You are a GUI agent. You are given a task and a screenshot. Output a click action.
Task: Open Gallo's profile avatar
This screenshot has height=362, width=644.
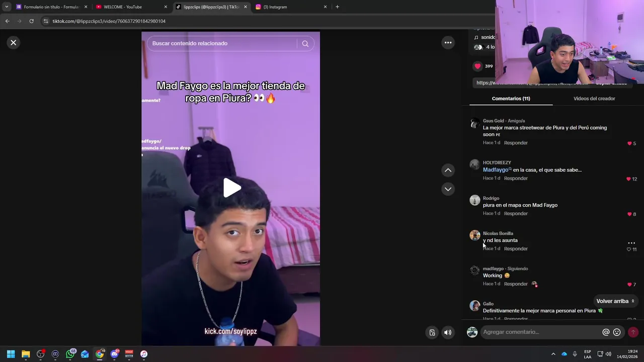474,306
